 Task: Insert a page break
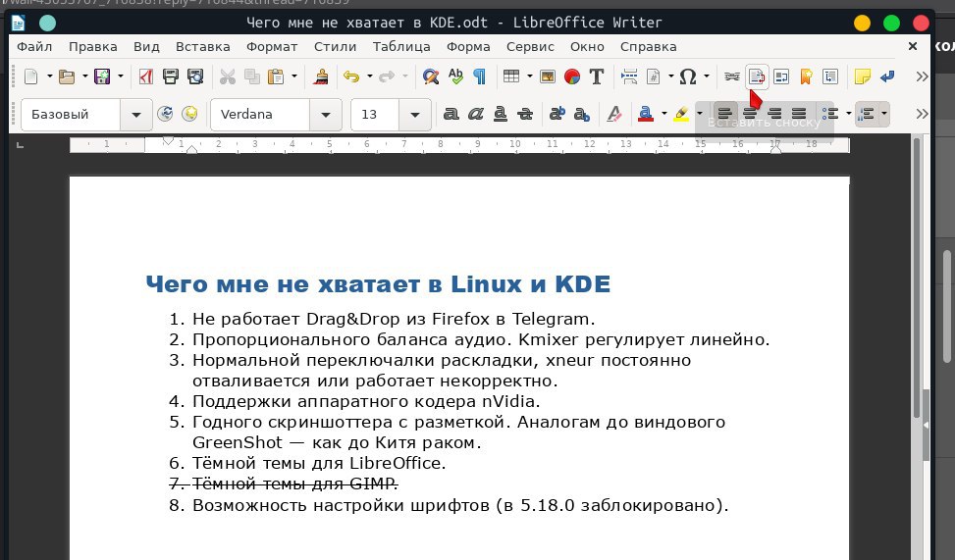(629, 76)
